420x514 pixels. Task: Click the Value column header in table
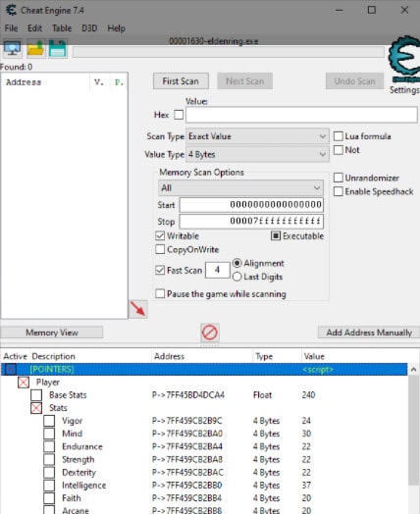314,356
